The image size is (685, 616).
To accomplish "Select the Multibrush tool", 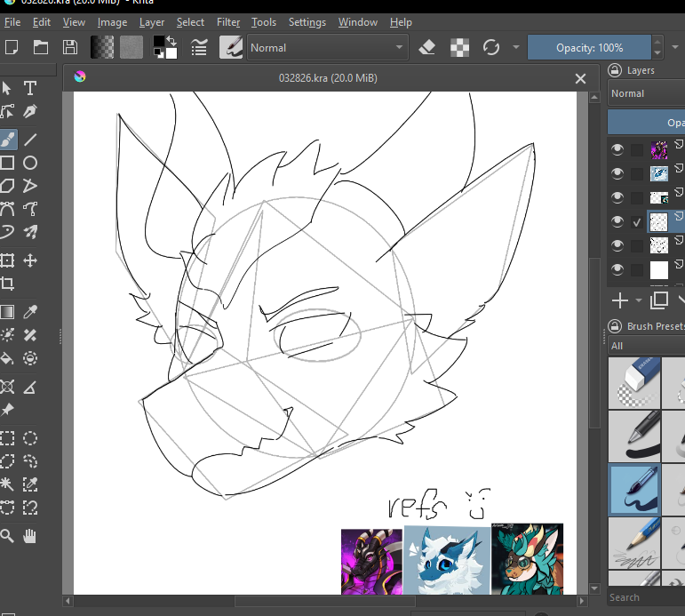I will [29, 232].
